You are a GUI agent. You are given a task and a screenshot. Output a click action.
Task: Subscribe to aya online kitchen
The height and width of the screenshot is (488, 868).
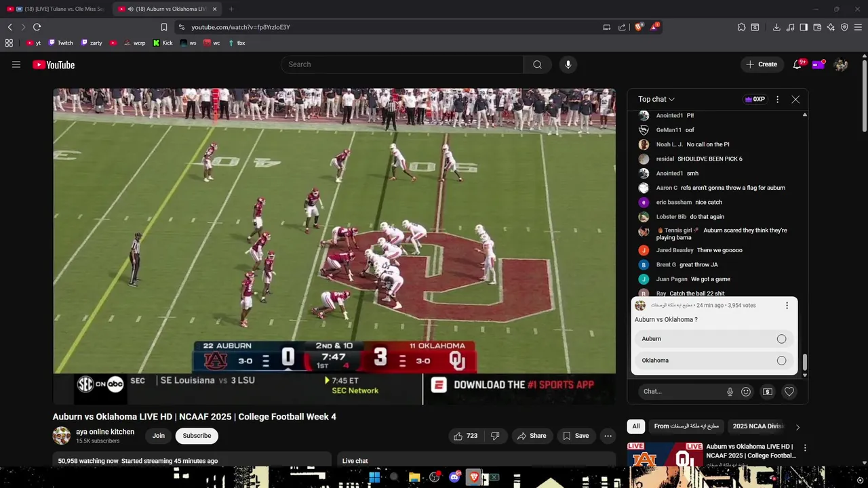click(x=197, y=436)
